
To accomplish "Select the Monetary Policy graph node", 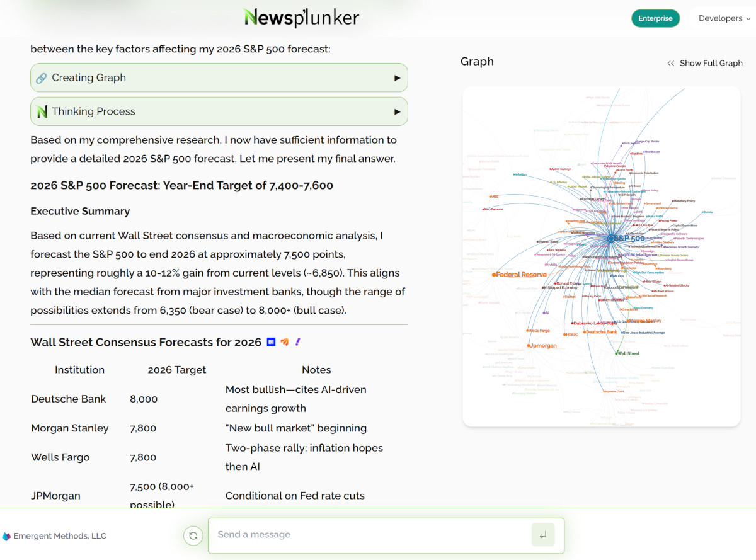I will pos(672,201).
